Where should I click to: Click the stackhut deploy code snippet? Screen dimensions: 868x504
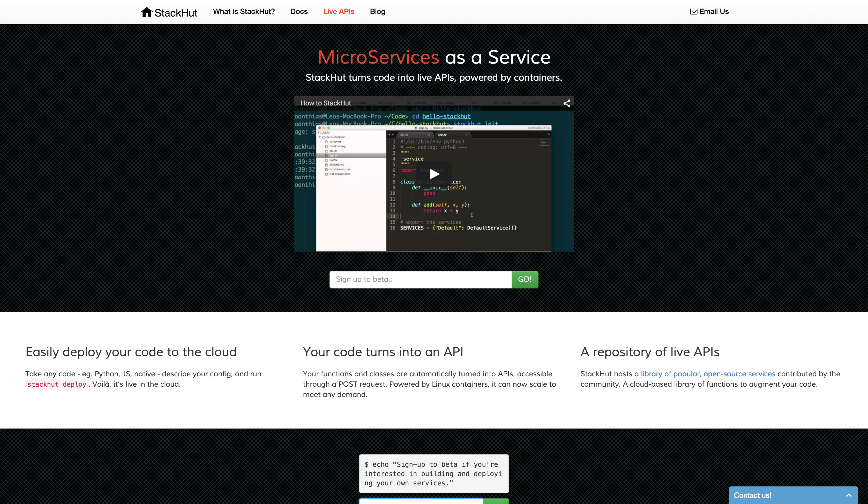coord(57,384)
